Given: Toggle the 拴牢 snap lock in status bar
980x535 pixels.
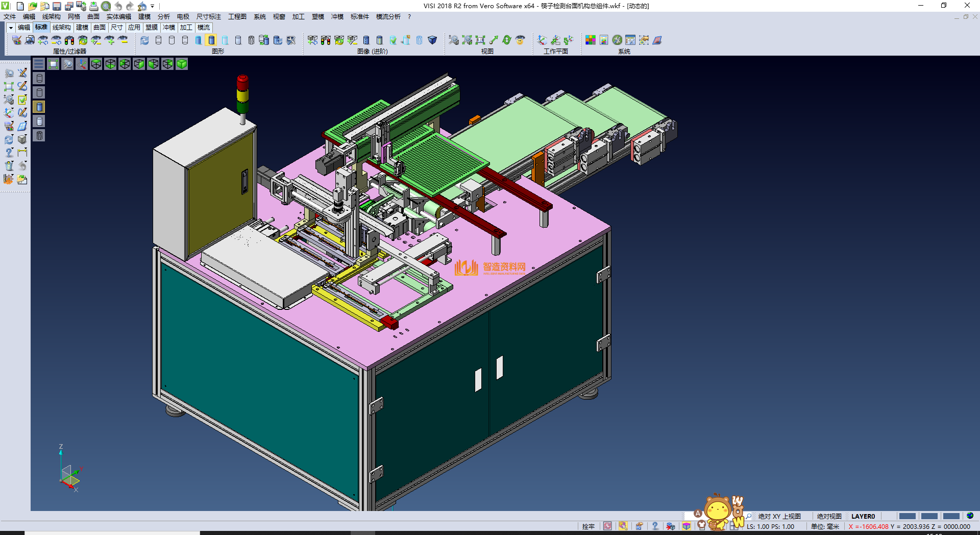Looking at the screenshot, I should click(x=588, y=526).
